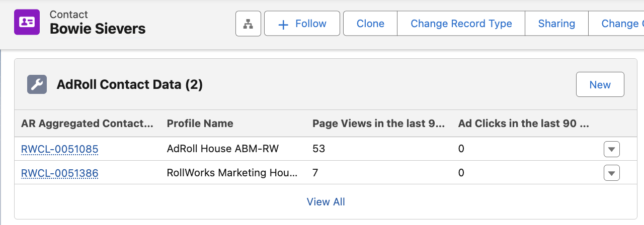Open record RWCL-0051085
This screenshot has width=644, height=225.
(x=59, y=149)
